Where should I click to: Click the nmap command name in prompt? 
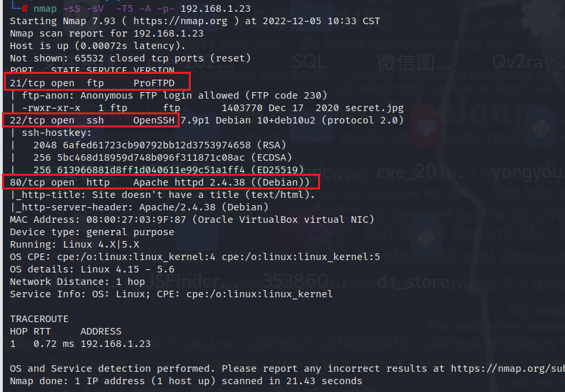[45, 8]
